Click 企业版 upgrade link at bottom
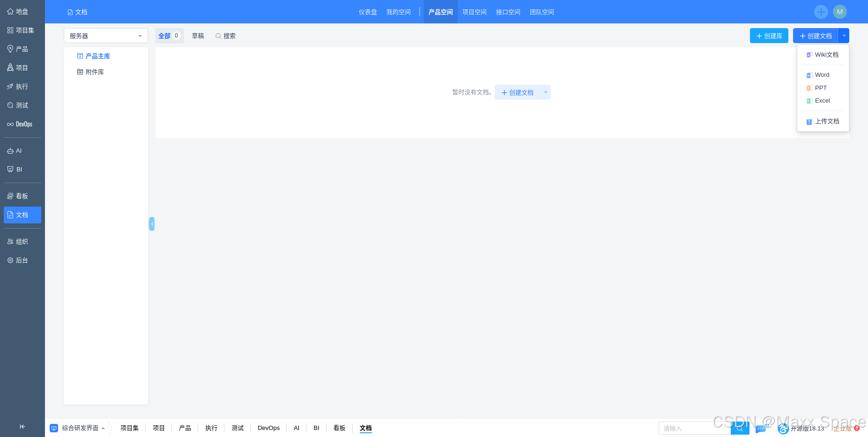 [x=846, y=429]
